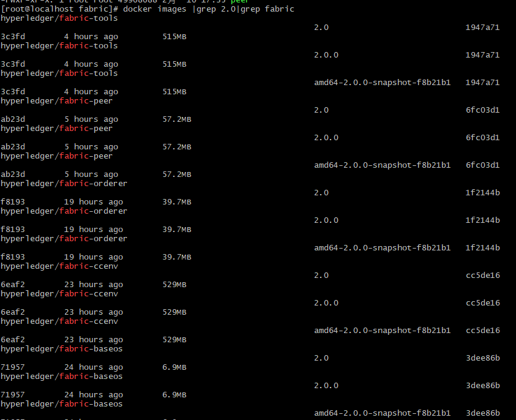Click image ID cc5de16 beside fabric-ccenv 2.0 tag
The height and width of the screenshot is (420, 516).
click(x=483, y=275)
